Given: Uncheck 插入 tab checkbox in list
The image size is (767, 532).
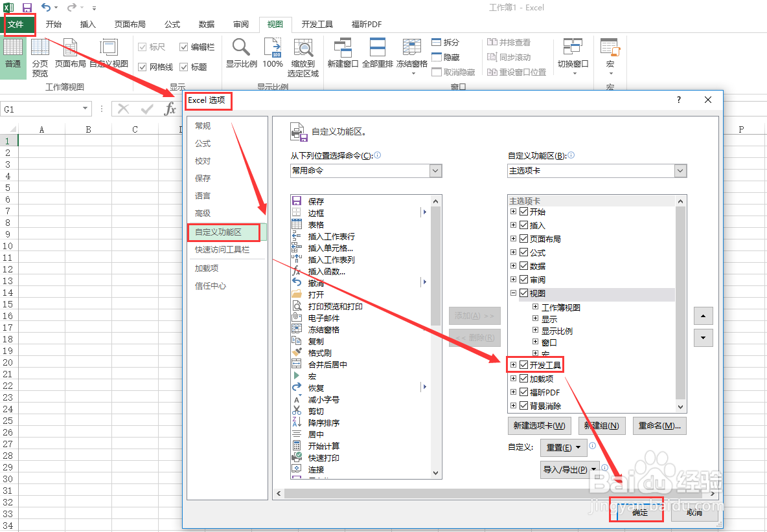Looking at the screenshot, I should (524, 225).
